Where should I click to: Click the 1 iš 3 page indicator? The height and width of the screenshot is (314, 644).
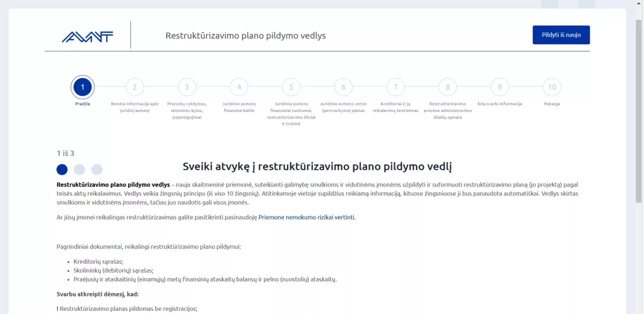[x=65, y=153]
